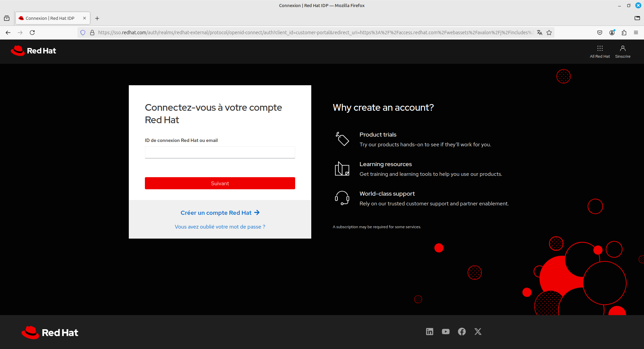Viewport: 644px width, 349px height.
Task: Open Créer un compte Red Hat link
Action: pyautogui.click(x=220, y=213)
